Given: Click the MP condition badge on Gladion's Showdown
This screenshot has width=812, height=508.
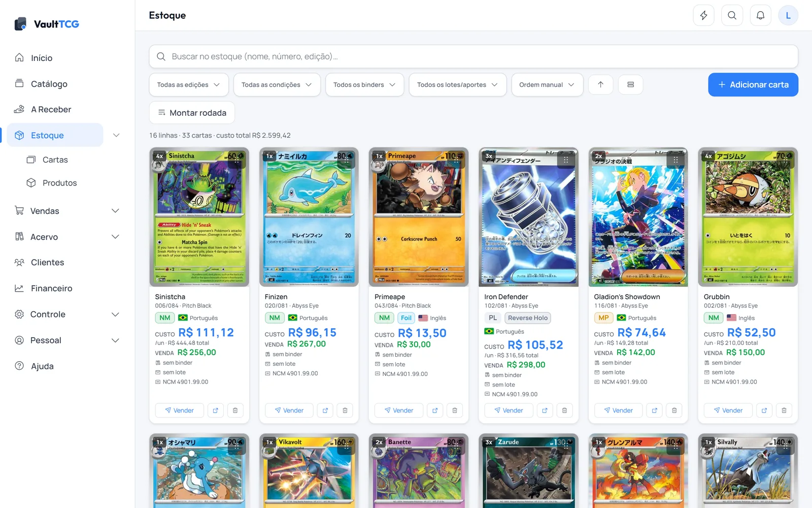Looking at the screenshot, I should pyautogui.click(x=603, y=318).
